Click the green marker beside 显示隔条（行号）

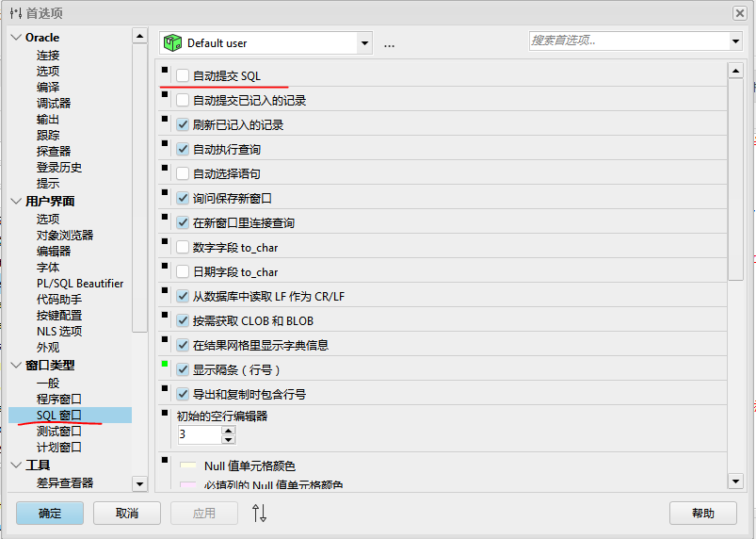165,364
